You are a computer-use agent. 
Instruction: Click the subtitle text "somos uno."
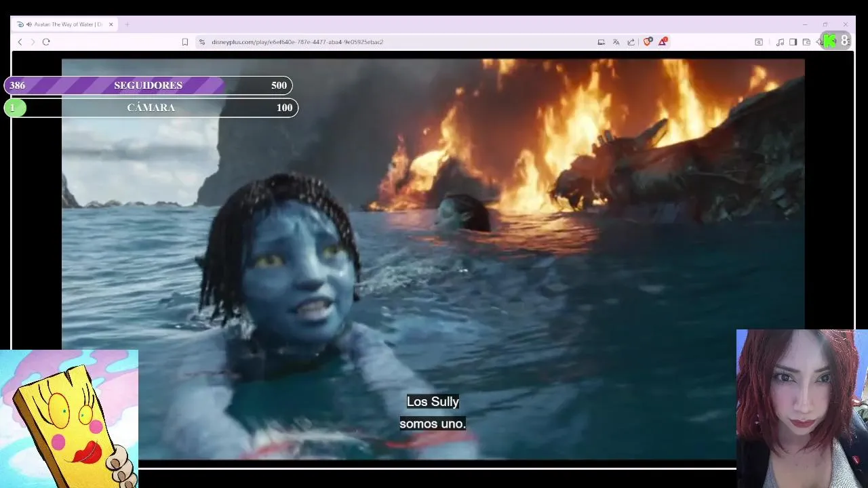tap(433, 424)
